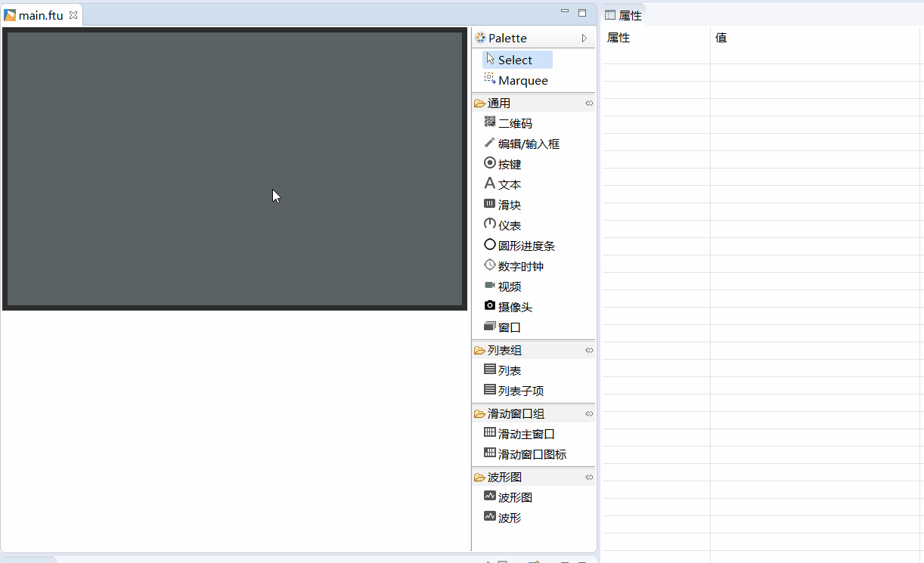Collapse the 列表组 palette group
This screenshot has width=924, height=563.
[533, 350]
